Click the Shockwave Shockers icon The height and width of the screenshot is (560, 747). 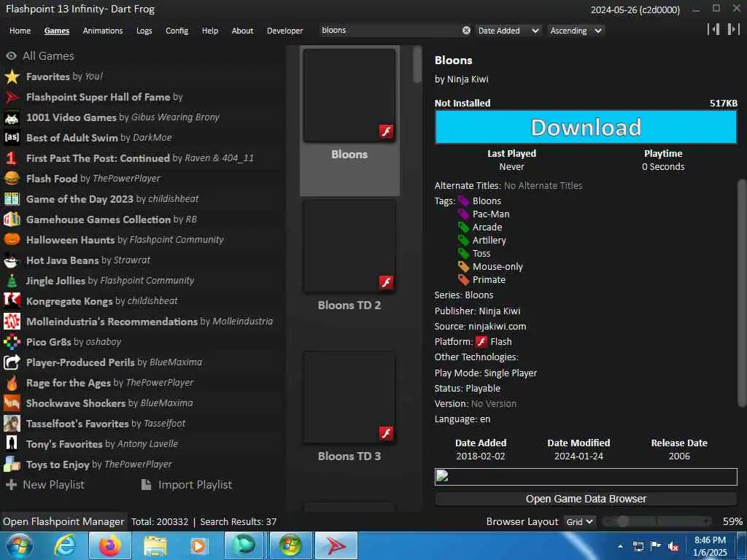pos(12,403)
